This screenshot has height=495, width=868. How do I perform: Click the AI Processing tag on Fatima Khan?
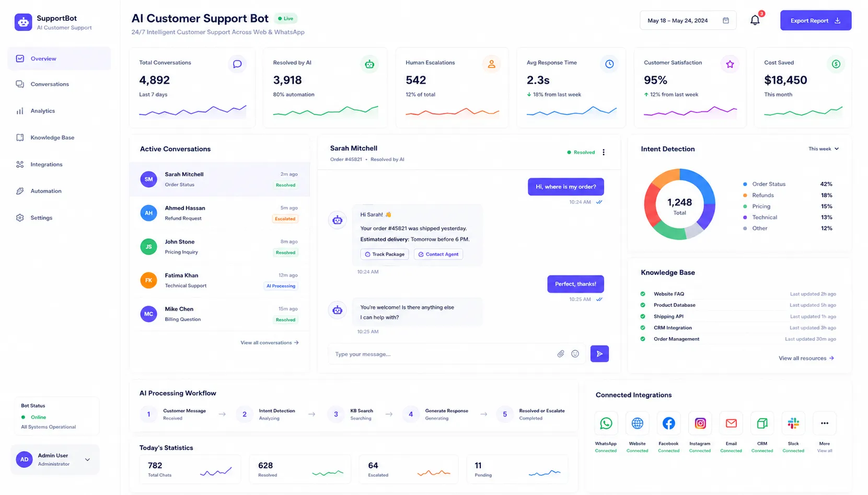(281, 286)
